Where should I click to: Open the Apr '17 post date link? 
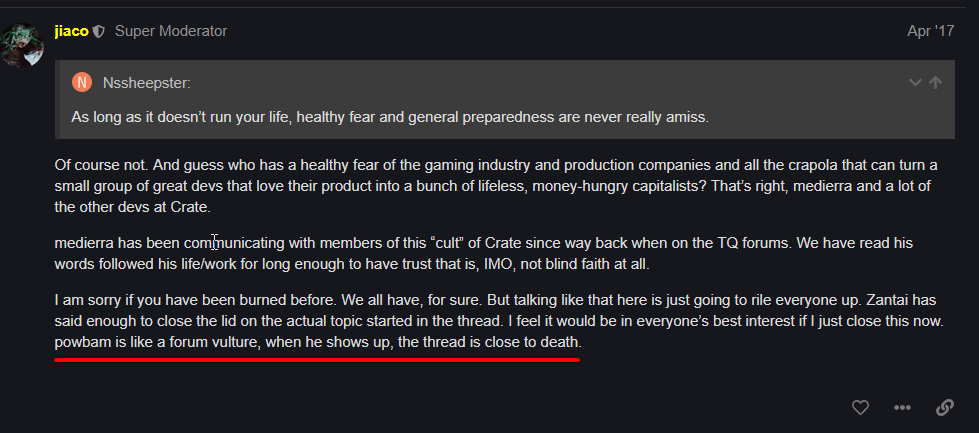point(930,31)
